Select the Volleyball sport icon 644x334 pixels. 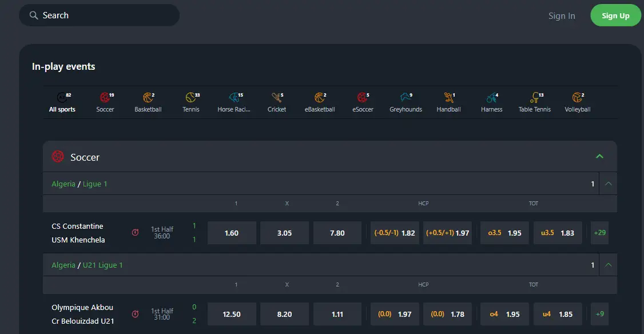[577, 98]
